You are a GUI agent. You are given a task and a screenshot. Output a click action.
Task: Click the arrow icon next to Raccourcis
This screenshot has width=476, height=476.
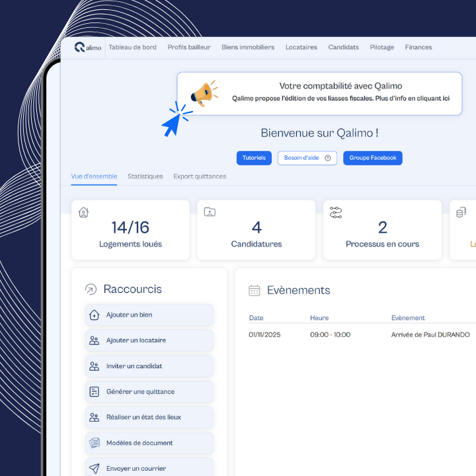91,290
